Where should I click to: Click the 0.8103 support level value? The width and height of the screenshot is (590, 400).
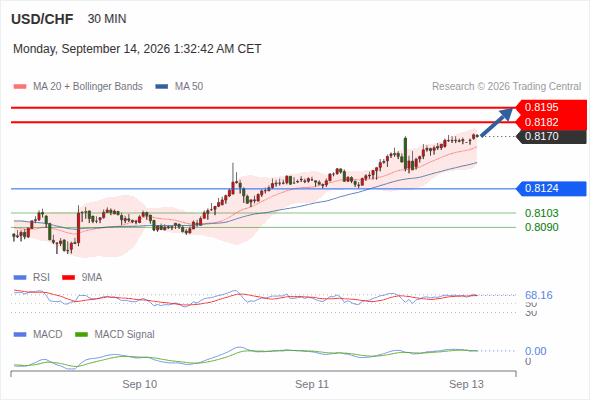point(541,213)
